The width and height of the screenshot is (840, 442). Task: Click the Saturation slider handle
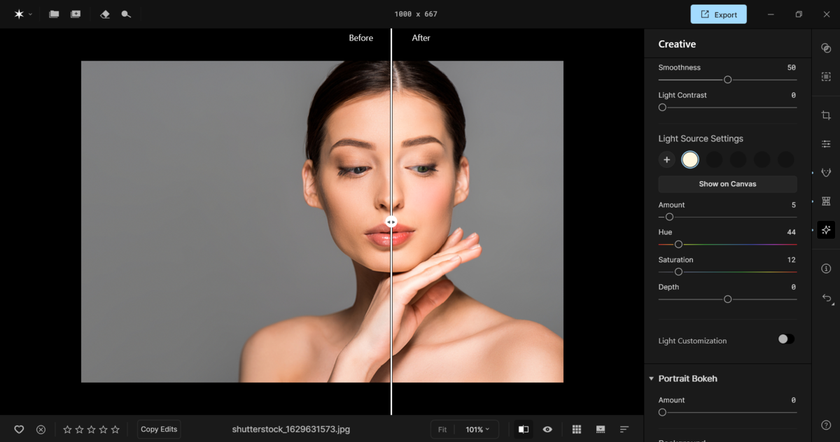tap(678, 272)
